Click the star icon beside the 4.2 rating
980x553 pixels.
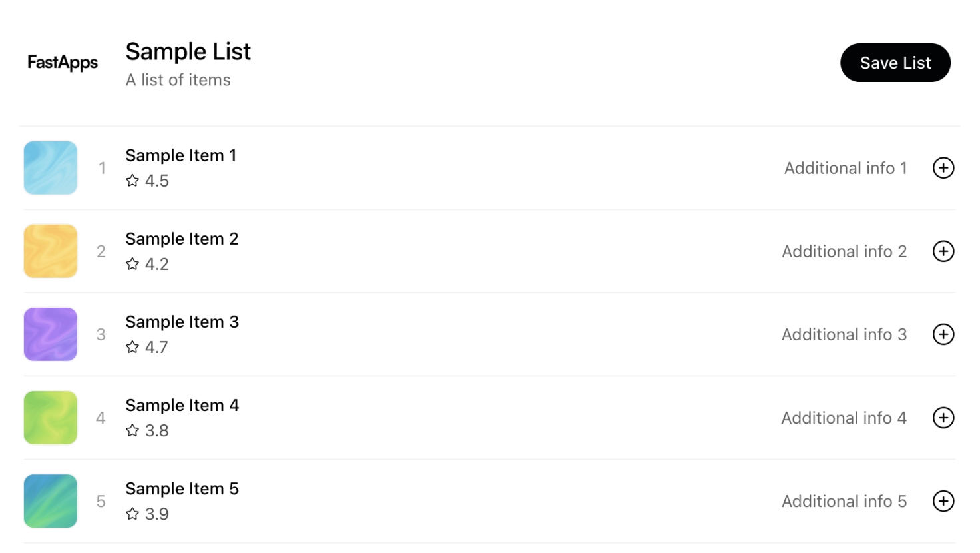[x=132, y=264]
